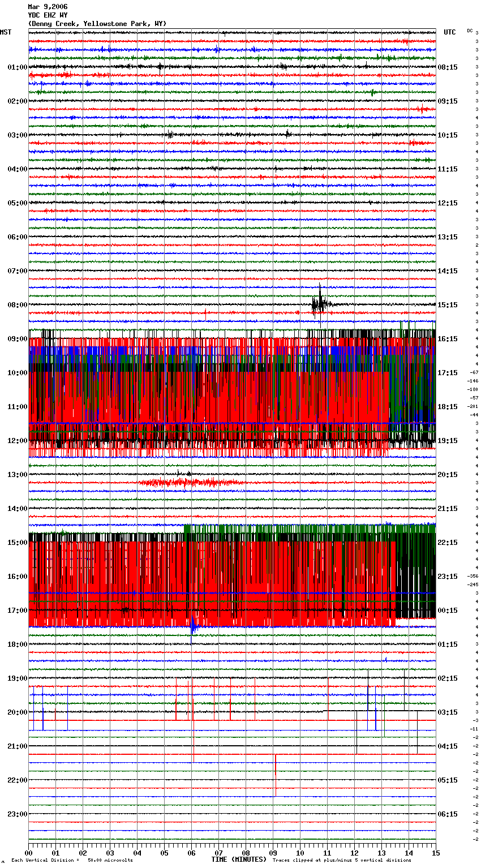
Task: Select the 20:00 MST hour label
Action: (18, 712)
